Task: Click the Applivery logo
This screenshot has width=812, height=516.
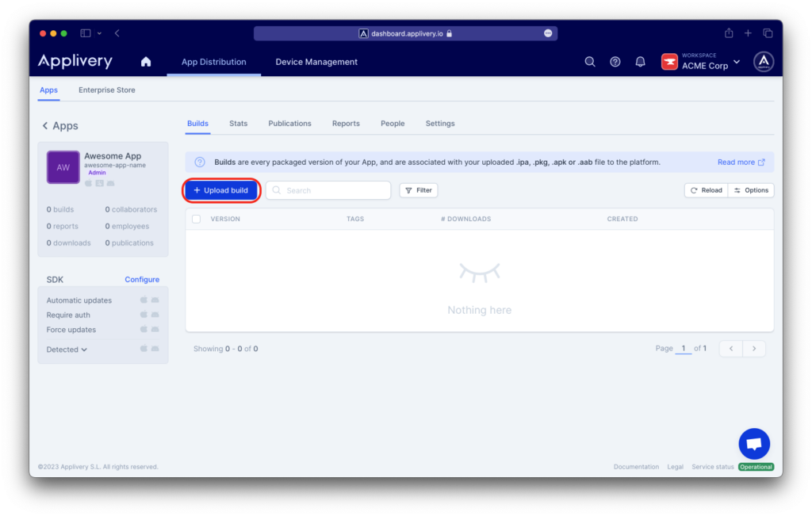Action: (75, 61)
